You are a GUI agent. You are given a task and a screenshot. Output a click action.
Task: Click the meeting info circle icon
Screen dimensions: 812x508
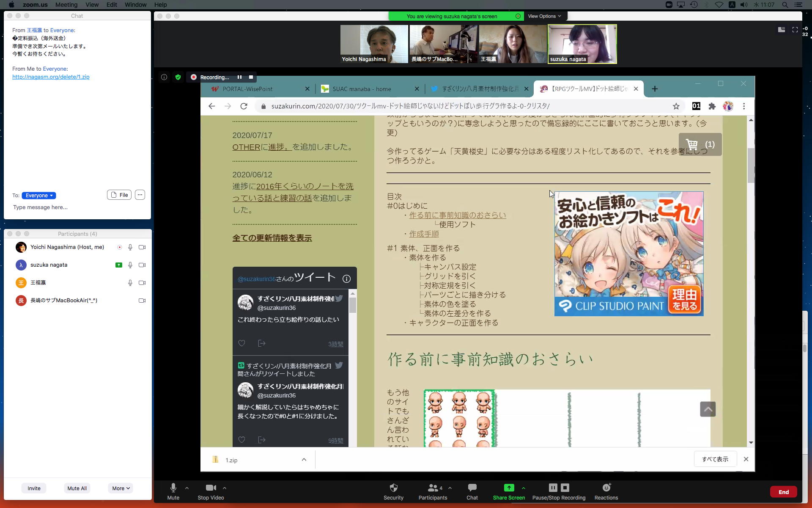point(164,77)
